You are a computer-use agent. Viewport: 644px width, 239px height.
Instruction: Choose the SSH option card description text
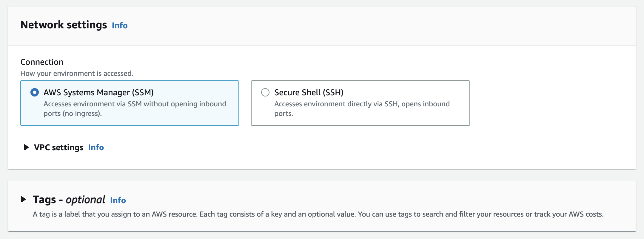(362, 109)
